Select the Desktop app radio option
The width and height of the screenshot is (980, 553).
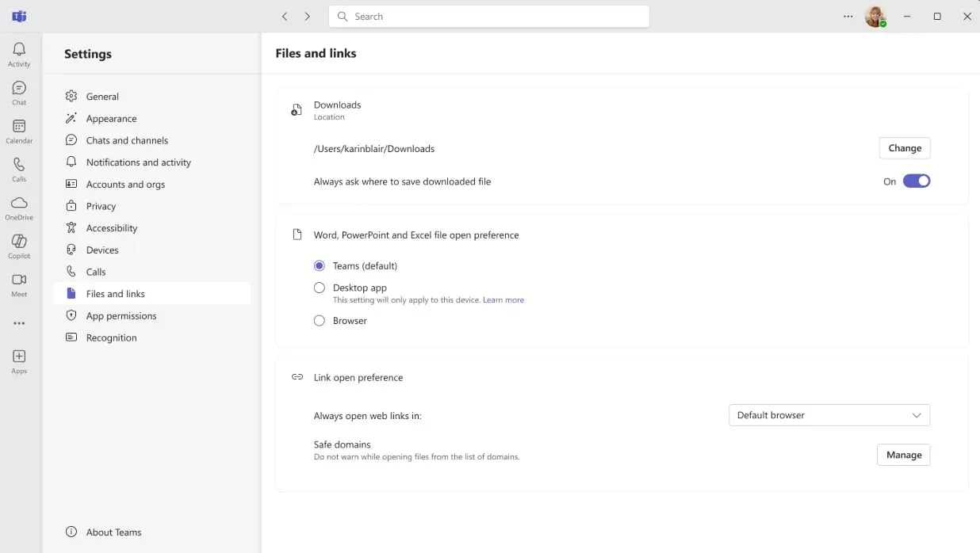[320, 288]
